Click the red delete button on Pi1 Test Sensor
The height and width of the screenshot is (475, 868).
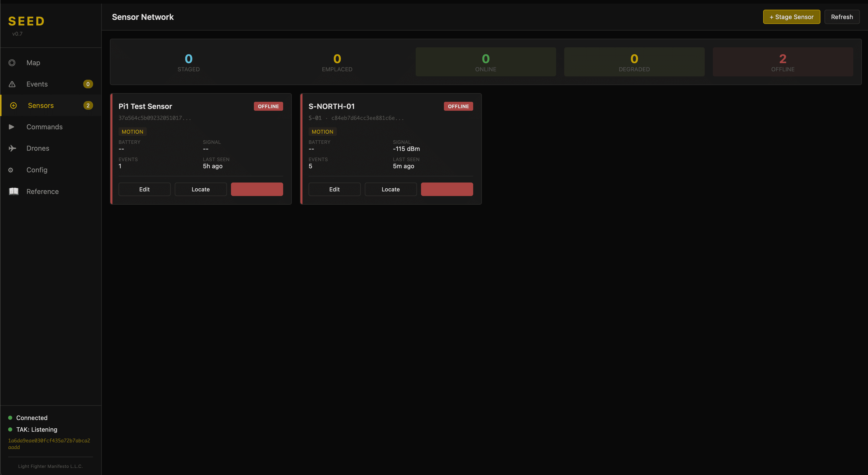click(257, 189)
